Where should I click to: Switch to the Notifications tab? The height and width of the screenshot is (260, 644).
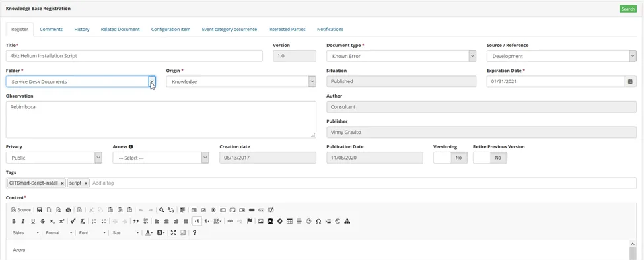(x=330, y=30)
